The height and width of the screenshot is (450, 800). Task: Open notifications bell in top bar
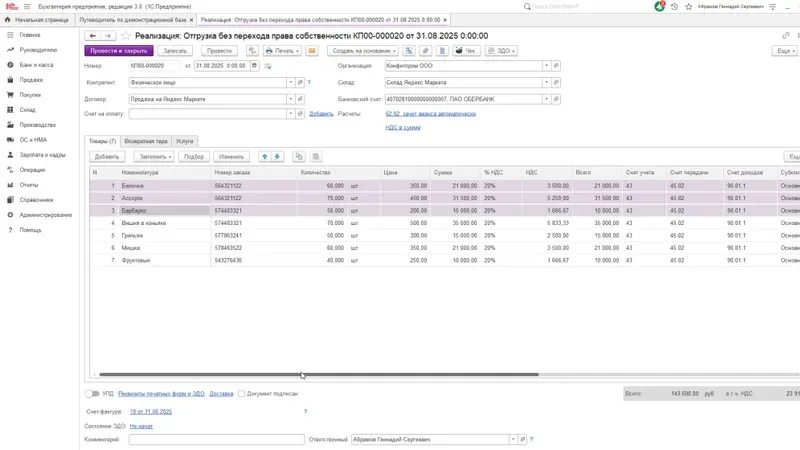click(x=660, y=6)
